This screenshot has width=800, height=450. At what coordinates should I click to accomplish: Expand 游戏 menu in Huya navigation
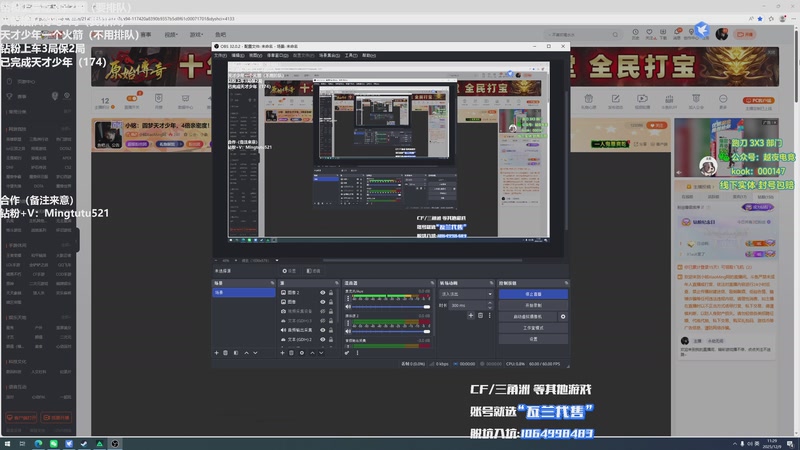click(x=196, y=35)
